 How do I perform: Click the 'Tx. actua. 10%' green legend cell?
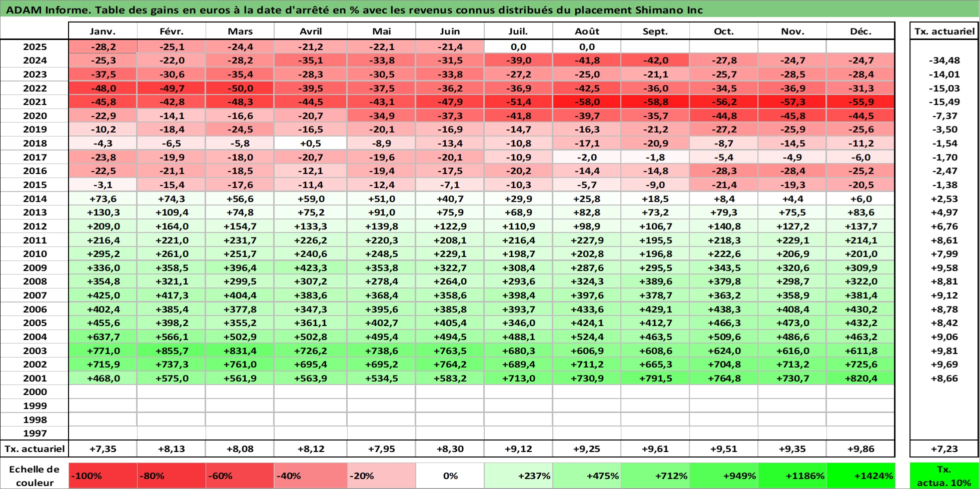coord(944,475)
